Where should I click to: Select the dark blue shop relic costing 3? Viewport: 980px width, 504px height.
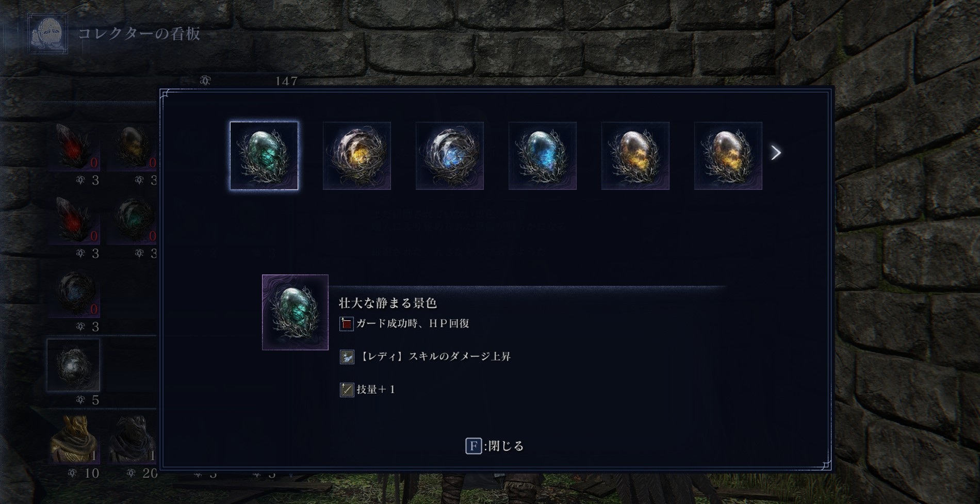73,293
